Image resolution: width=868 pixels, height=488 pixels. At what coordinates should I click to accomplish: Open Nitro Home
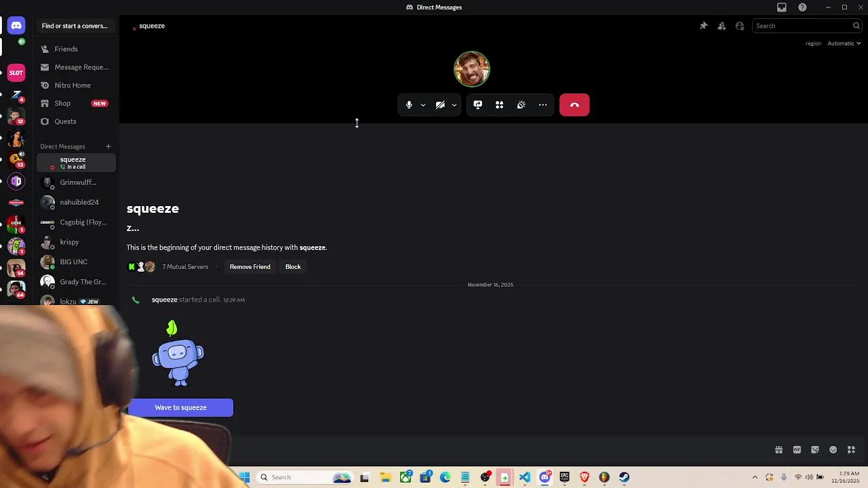[x=76, y=85]
